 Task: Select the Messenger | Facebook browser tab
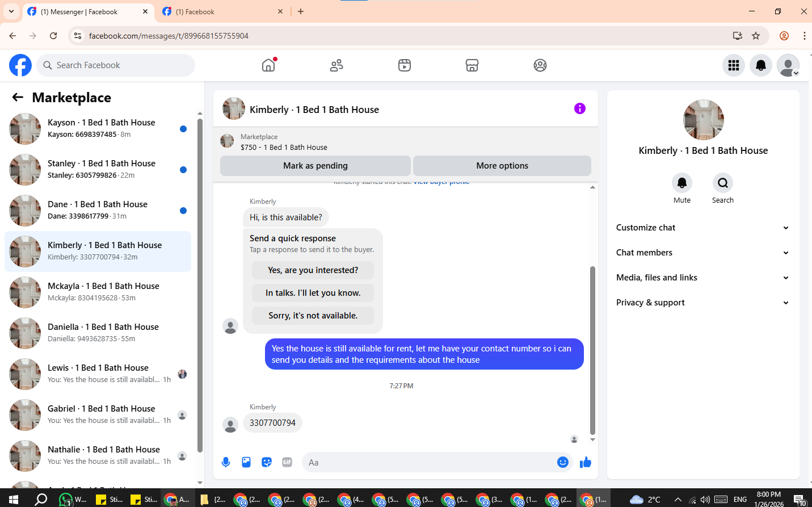tap(88, 11)
